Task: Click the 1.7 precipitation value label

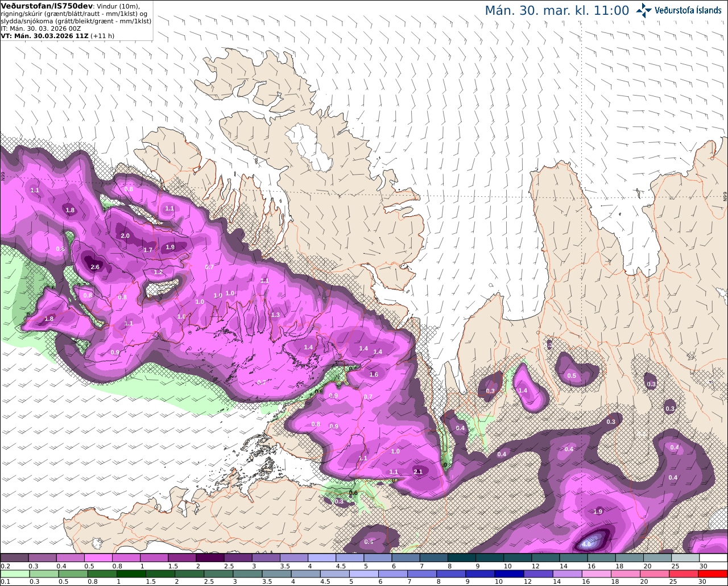Action: (x=148, y=250)
